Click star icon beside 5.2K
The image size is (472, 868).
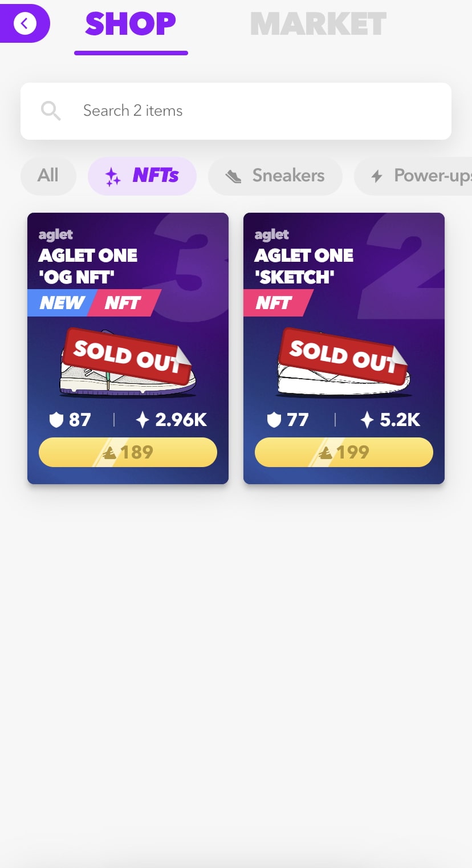coord(367,420)
